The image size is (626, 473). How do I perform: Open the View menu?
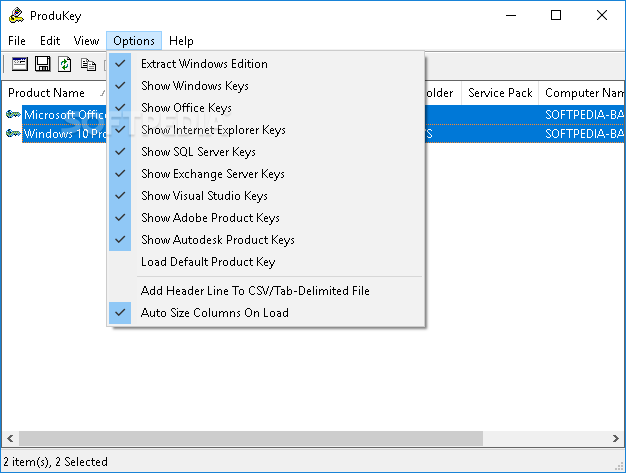(x=86, y=41)
